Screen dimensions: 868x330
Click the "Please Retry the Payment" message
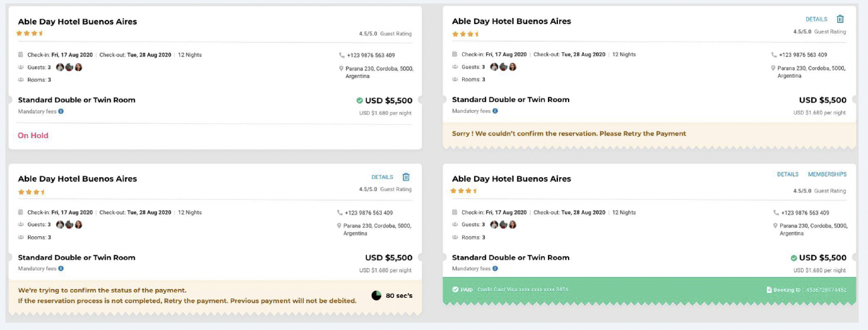643,133
